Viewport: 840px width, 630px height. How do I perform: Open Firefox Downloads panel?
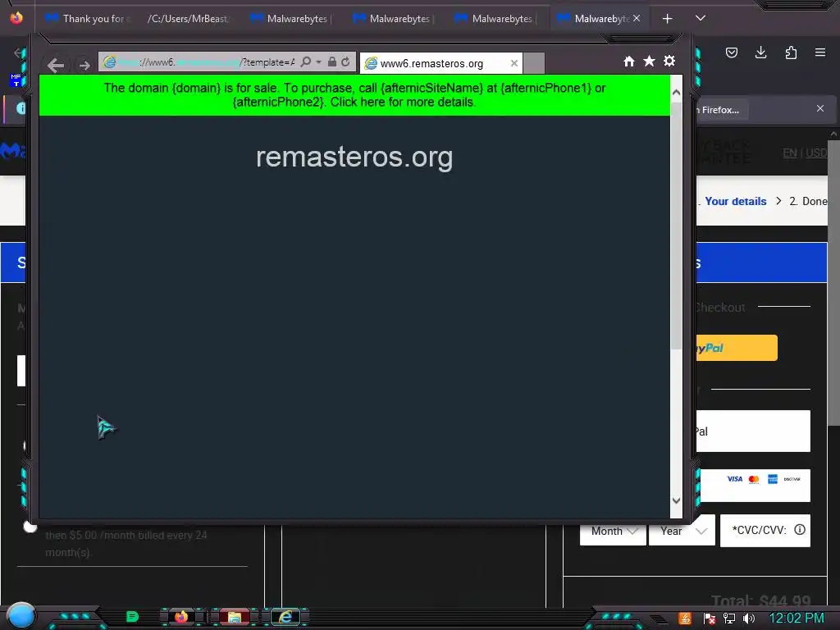[760, 52]
